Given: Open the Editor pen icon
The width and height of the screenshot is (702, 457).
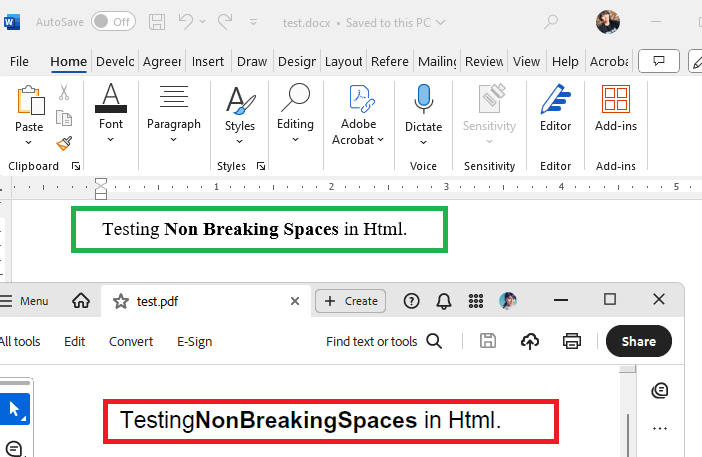Looking at the screenshot, I should (x=556, y=99).
